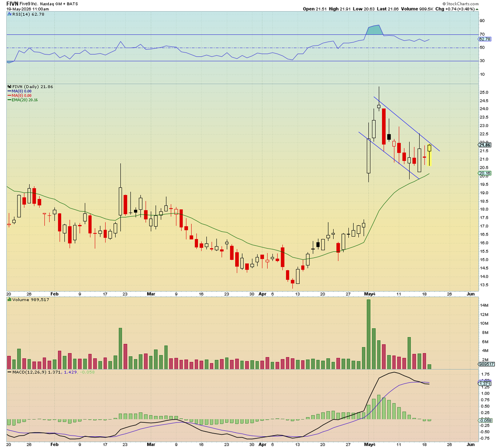This screenshot has height=448, width=496.
Task: Click the 25.0 price axis label
Action: coord(484,92)
